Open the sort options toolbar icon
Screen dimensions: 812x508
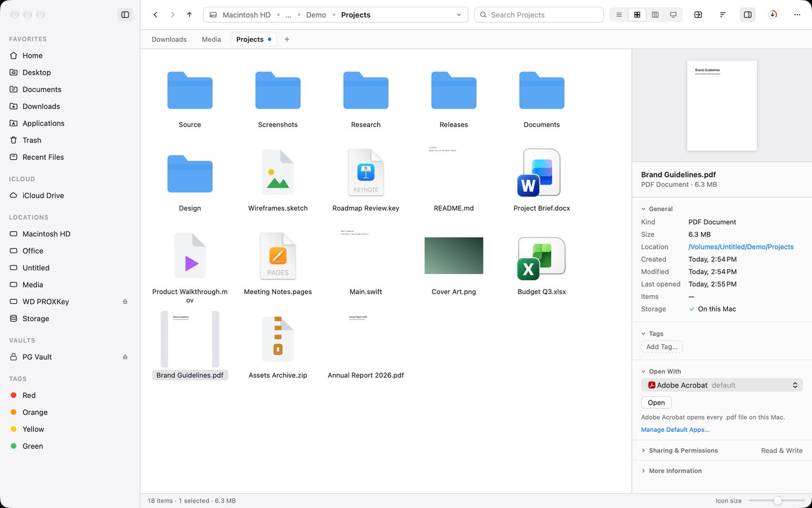pyautogui.click(x=723, y=15)
